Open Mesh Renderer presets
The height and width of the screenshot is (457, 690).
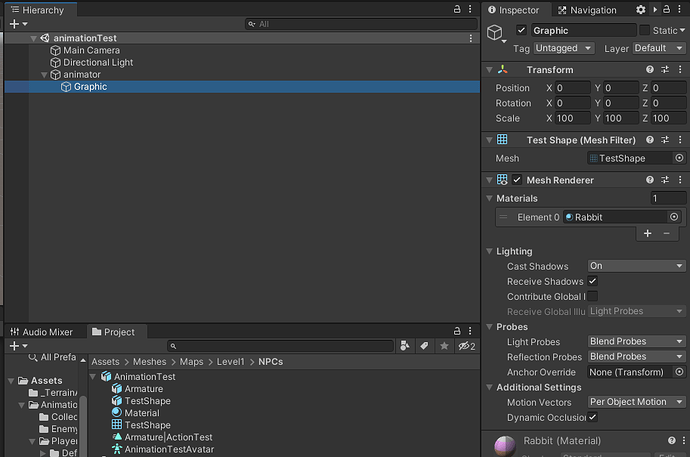665,180
